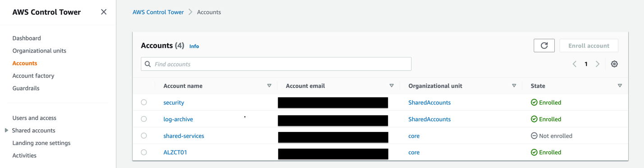This screenshot has height=168, width=644.
Task: Click the Enroll account button
Action: [x=589, y=45]
